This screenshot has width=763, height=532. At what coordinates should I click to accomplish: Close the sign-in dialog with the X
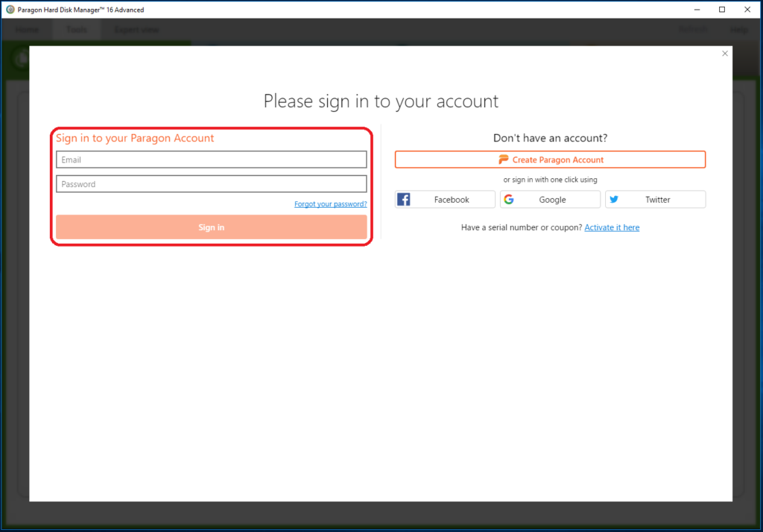(724, 53)
